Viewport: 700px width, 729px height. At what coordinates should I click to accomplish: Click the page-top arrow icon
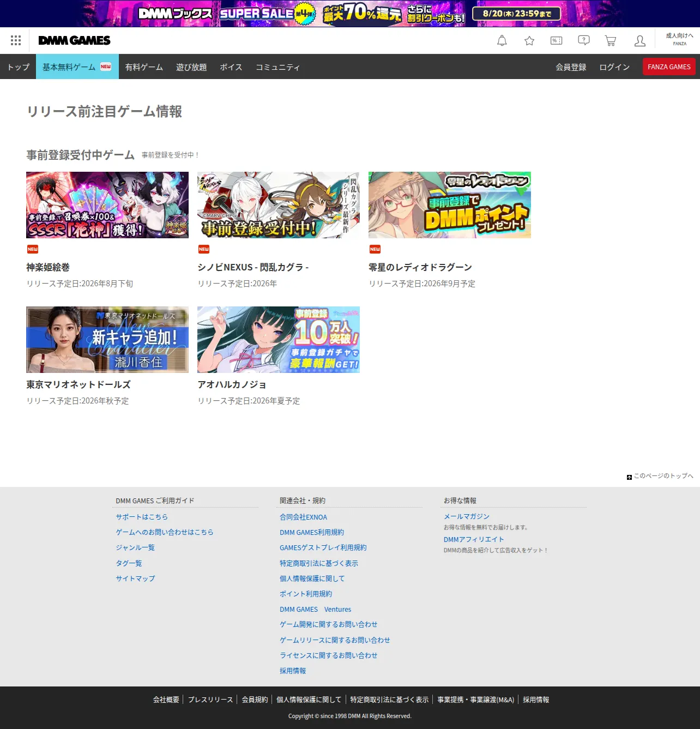coord(629,477)
